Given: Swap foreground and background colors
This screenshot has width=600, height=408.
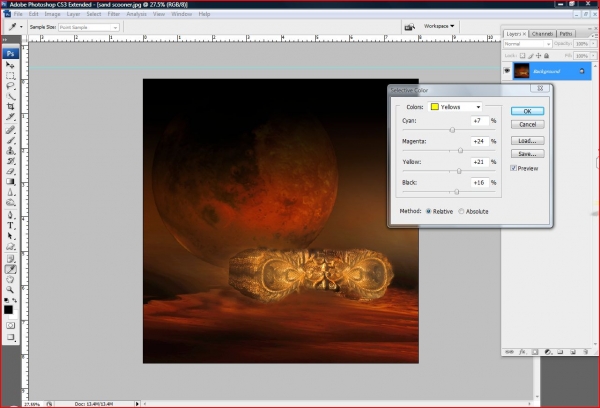Looking at the screenshot, I should 15,300.
